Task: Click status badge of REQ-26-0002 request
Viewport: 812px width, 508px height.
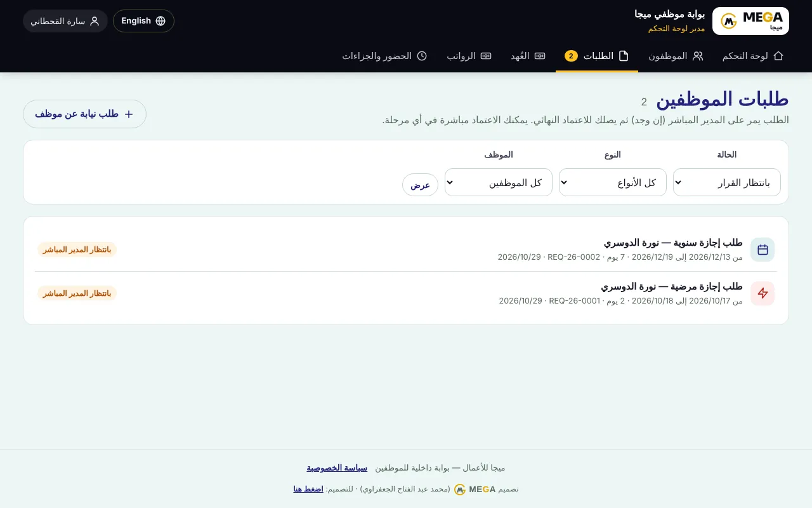Action: point(77,250)
